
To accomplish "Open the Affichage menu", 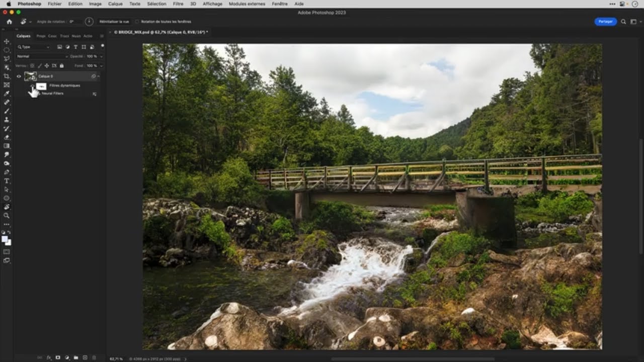I will pos(212,4).
